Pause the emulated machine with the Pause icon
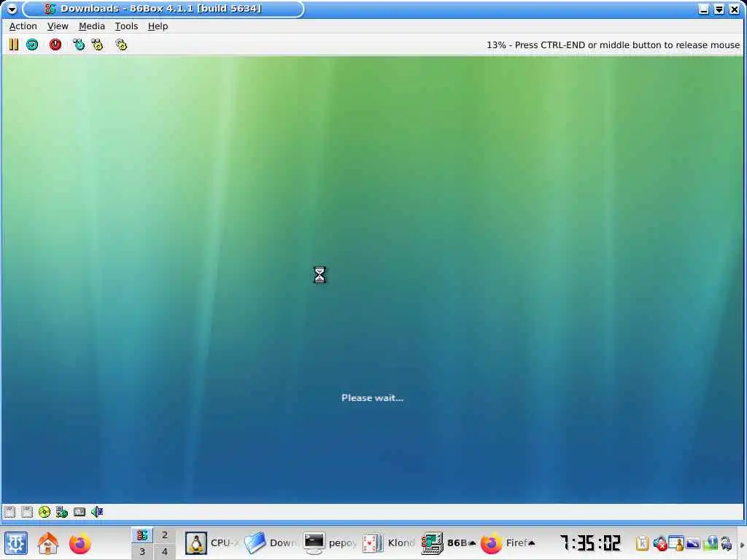Image resolution: width=747 pixels, height=560 pixels. (13, 44)
